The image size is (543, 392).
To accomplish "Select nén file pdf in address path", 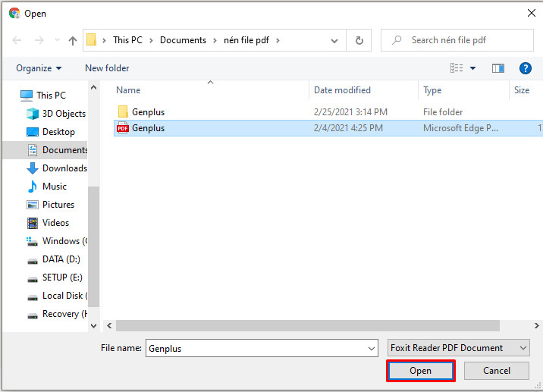I will click(x=246, y=40).
